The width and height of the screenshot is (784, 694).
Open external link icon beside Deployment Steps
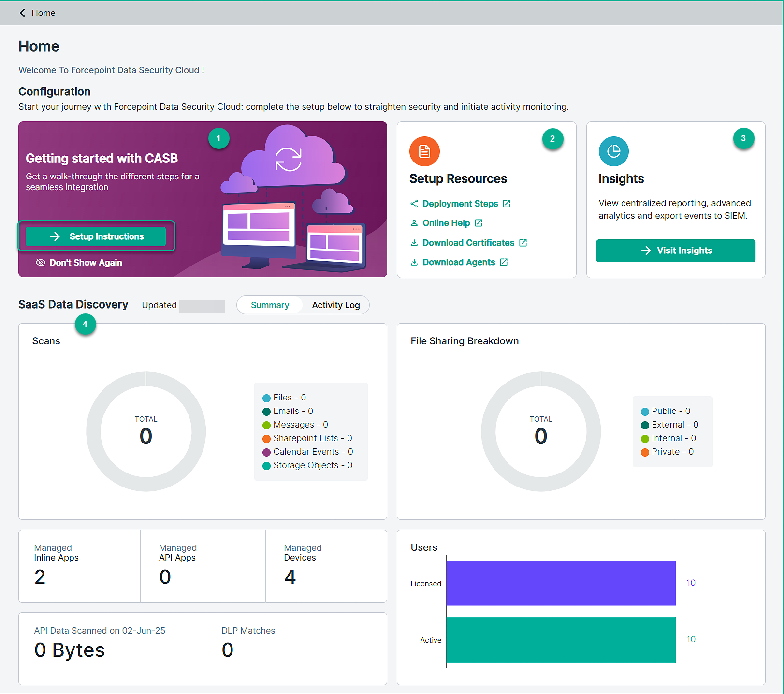[507, 204]
